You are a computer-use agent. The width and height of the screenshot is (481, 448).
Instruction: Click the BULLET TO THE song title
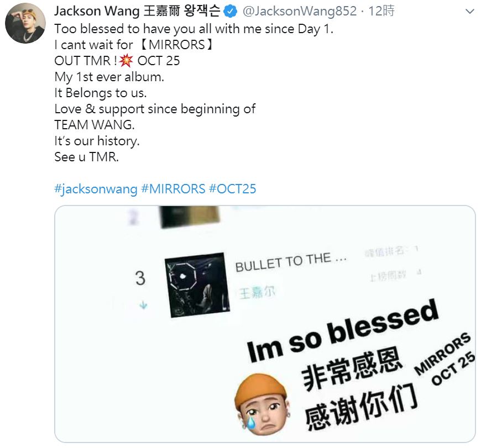click(291, 262)
